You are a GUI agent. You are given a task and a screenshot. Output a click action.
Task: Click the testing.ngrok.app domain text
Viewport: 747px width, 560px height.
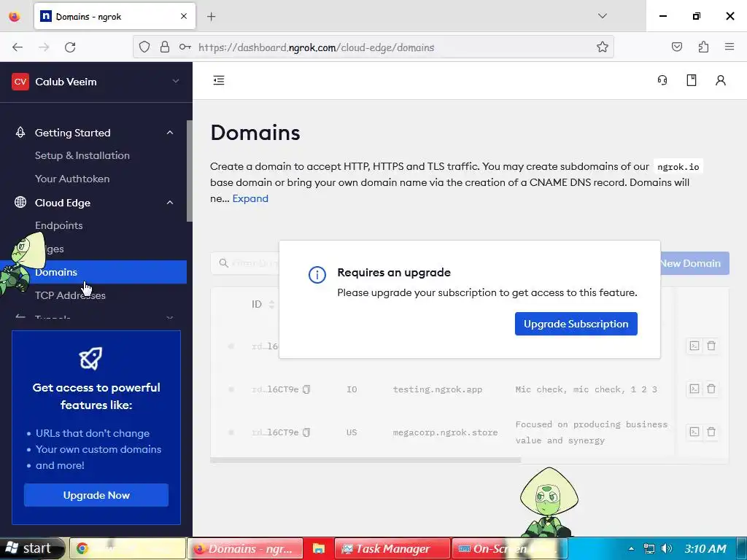[437, 389]
